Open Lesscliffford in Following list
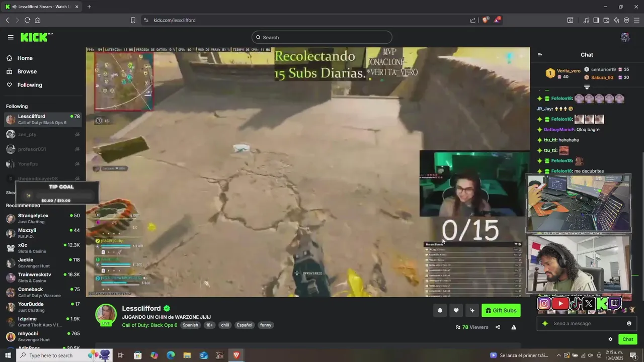Viewport: 644px width, 362px height. [43, 120]
